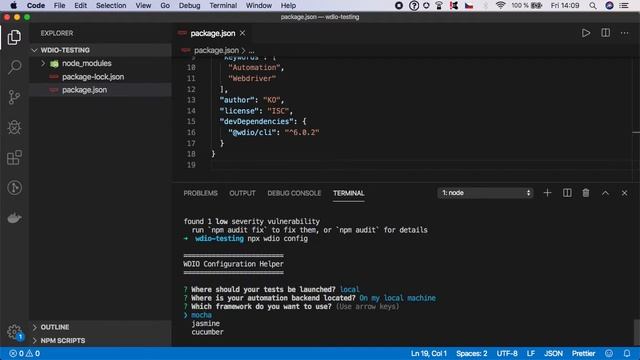
Task: Click package.json in the breadcrumb
Action: coord(216,50)
